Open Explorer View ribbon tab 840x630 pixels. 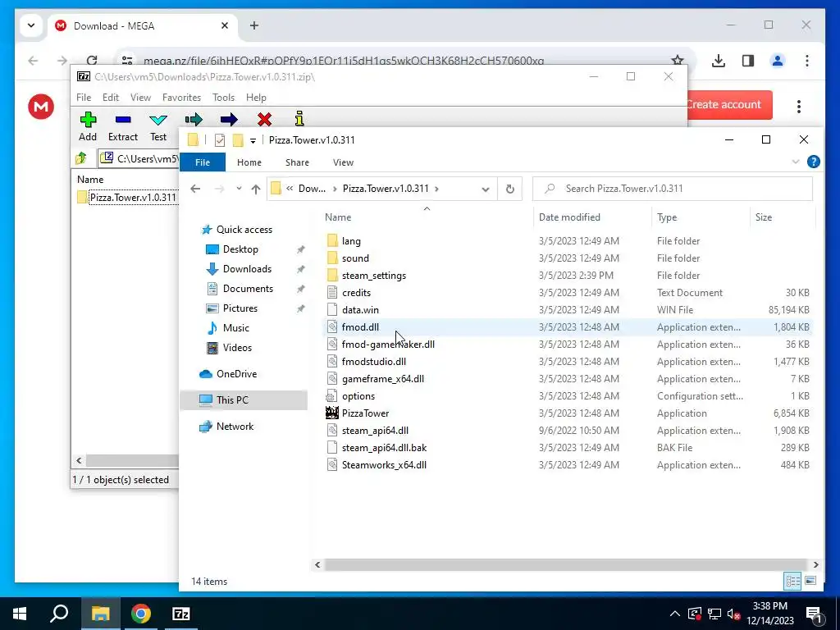pyautogui.click(x=343, y=162)
